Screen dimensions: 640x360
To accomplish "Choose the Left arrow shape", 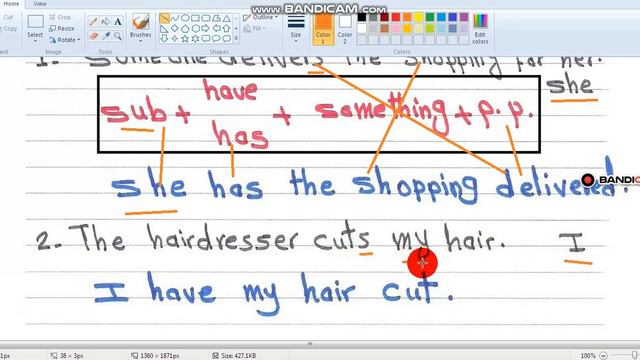I will point(216,29).
